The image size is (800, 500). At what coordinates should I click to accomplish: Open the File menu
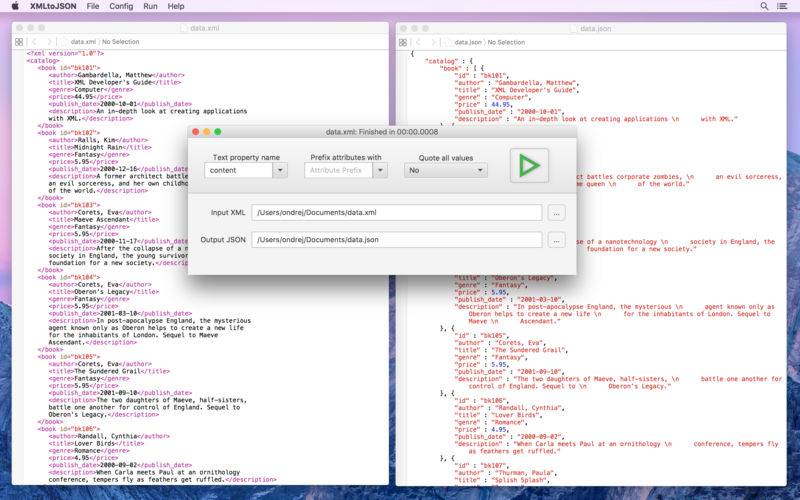[93, 6]
